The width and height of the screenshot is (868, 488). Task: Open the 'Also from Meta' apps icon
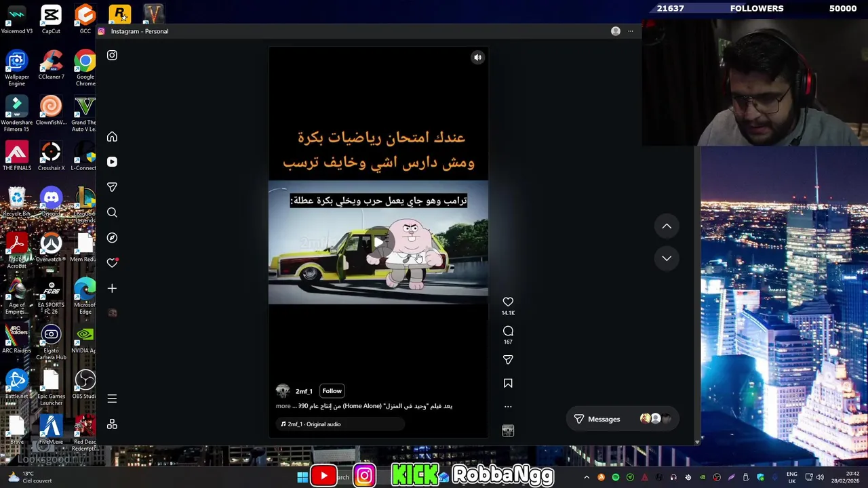[x=112, y=424]
